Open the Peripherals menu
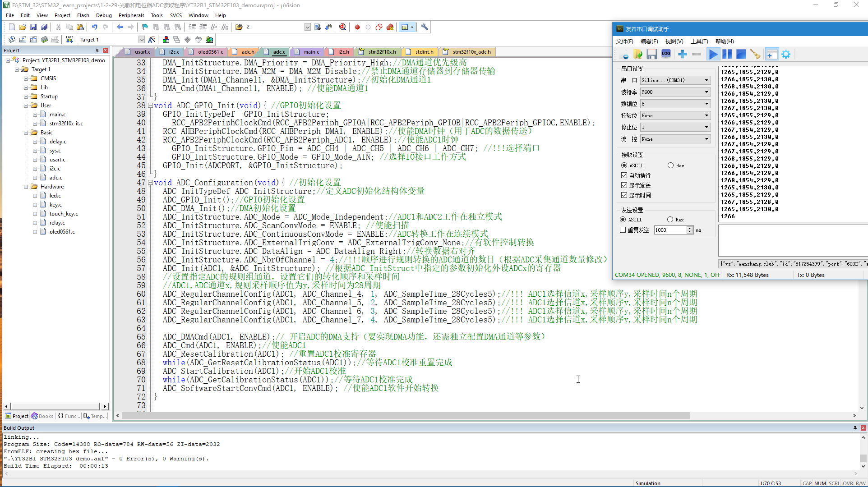Image resolution: width=868 pixels, height=487 pixels. [x=131, y=15]
